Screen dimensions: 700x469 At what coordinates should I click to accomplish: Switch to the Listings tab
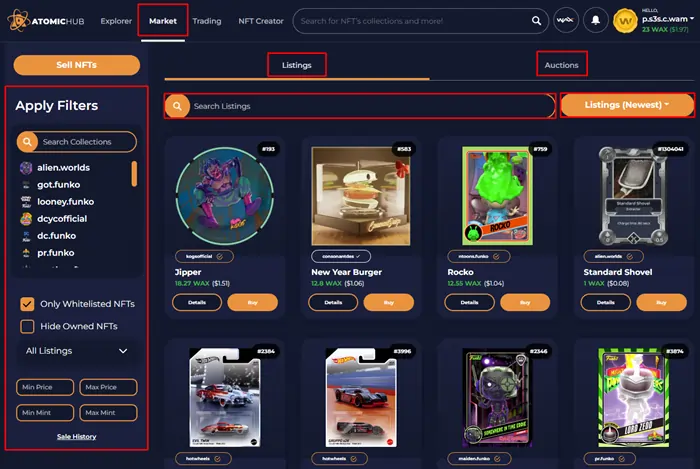[297, 65]
